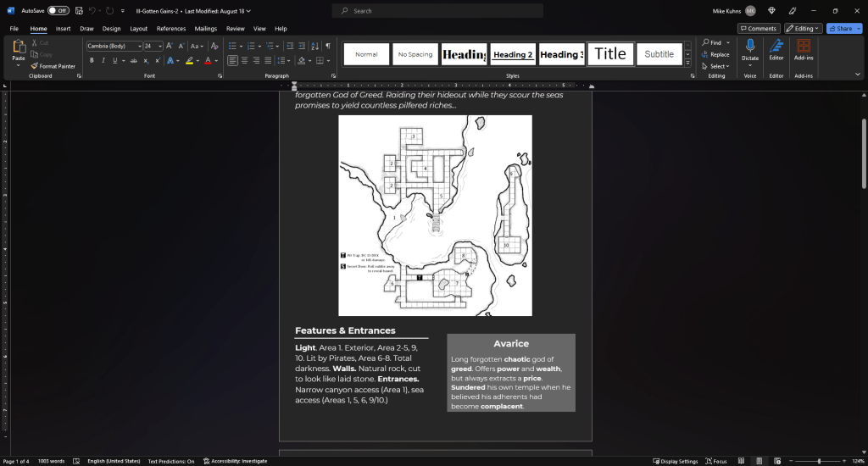Image resolution: width=868 pixels, height=466 pixels.
Task: Click the Format Painter tool
Action: coord(53,66)
